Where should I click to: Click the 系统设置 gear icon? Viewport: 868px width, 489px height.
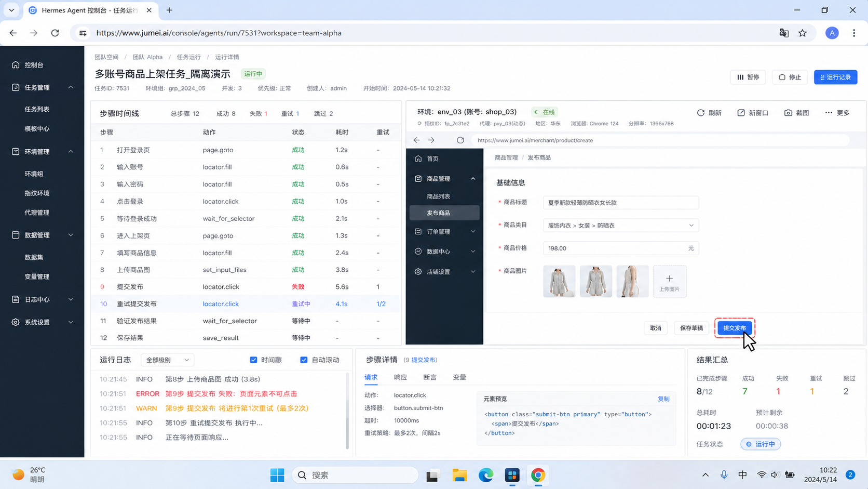(x=16, y=322)
